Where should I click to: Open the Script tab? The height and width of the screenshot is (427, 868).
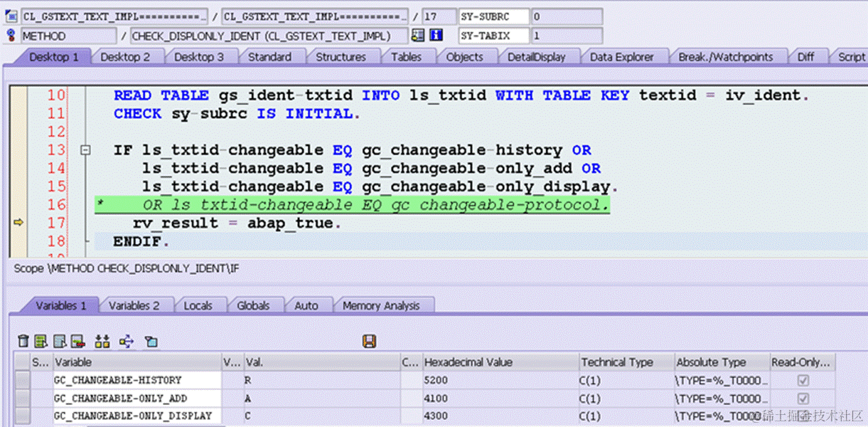(850, 57)
